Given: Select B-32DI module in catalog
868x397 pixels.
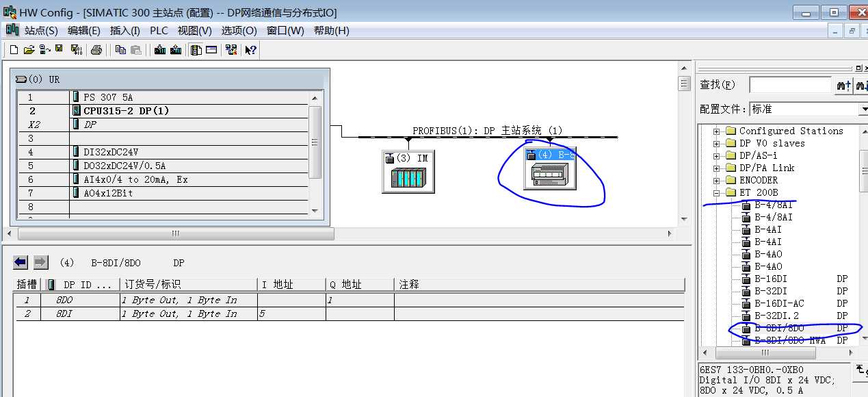Looking at the screenshot, I should pos(771,291).
